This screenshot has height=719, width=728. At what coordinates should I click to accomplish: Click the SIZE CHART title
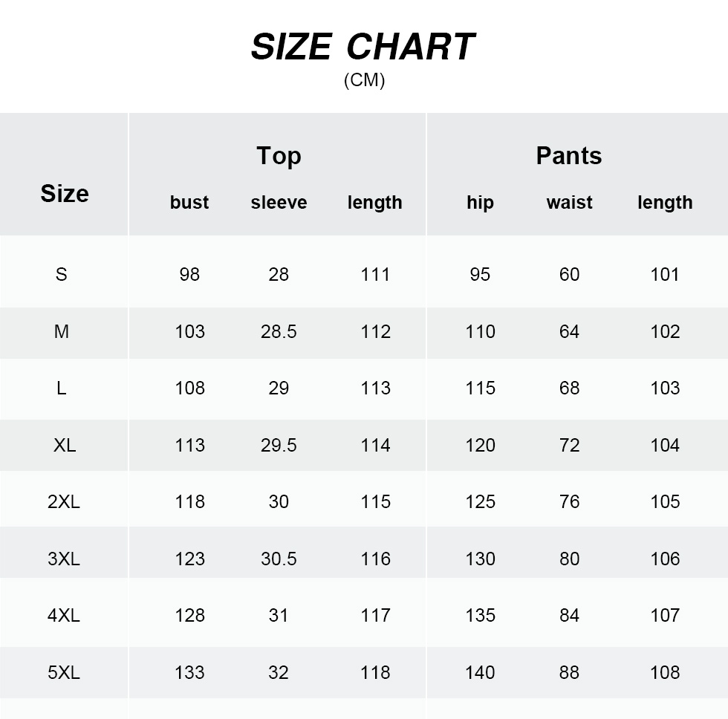(363, 48)
